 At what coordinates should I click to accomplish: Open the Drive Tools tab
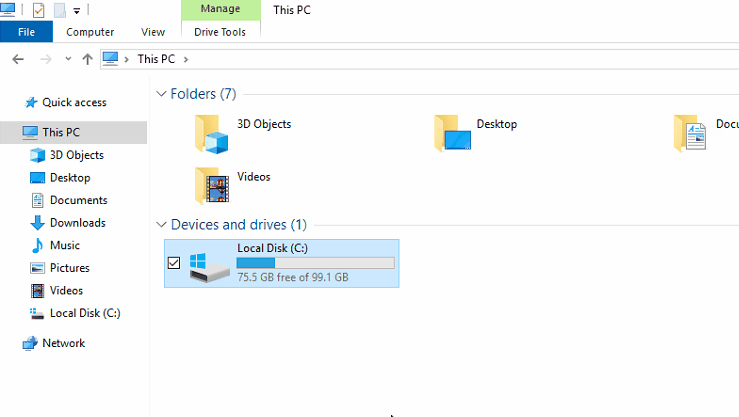click(220, 32)
